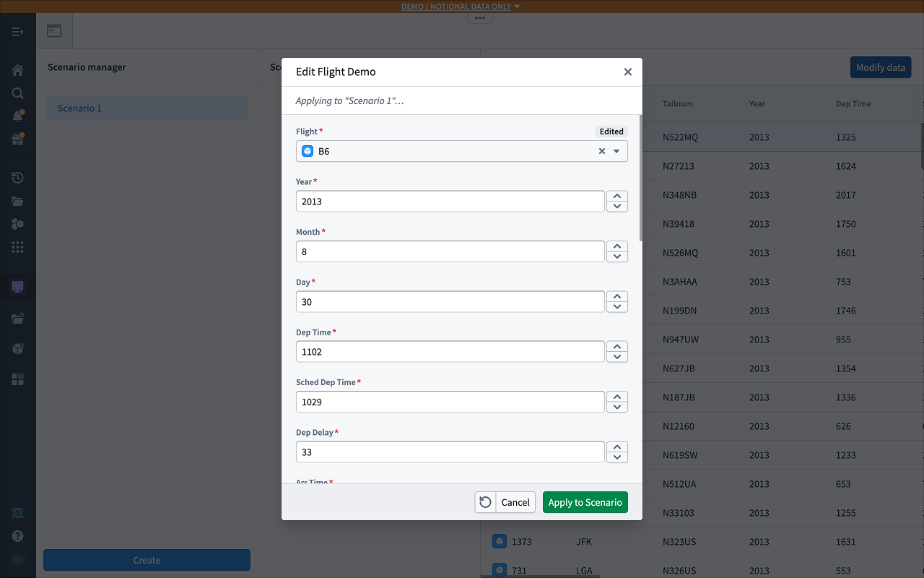Screen dimensions: 924x578
Task: Open the Flight B6 dropdown arrow
Action: [616, 151]
